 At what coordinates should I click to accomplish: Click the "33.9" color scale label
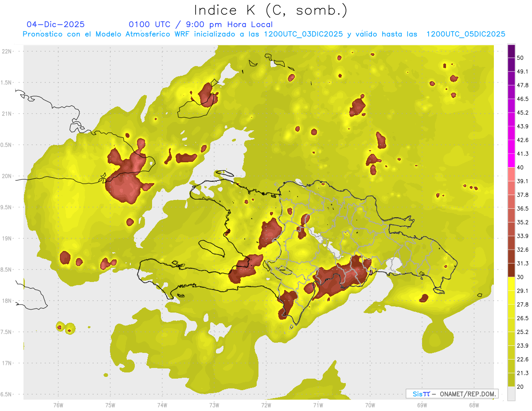[x=523, y=236]
